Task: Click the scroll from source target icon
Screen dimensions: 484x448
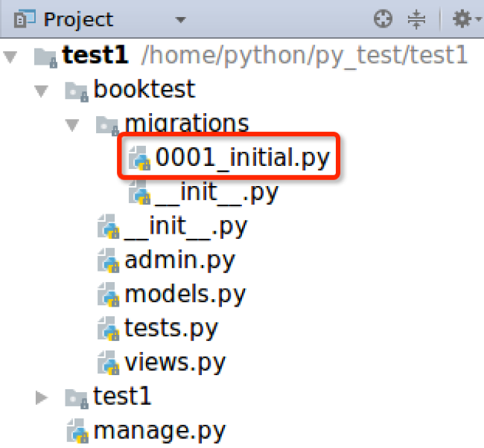Action: (x=383, y=19)
